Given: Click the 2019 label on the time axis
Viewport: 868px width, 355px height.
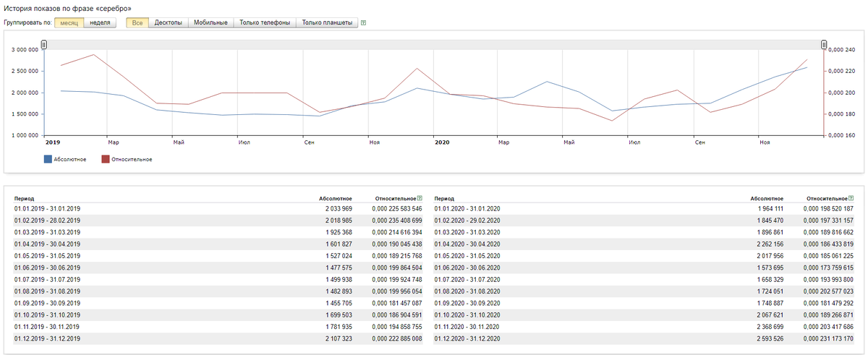Looking at the screenshot, I should click(53, 142).
